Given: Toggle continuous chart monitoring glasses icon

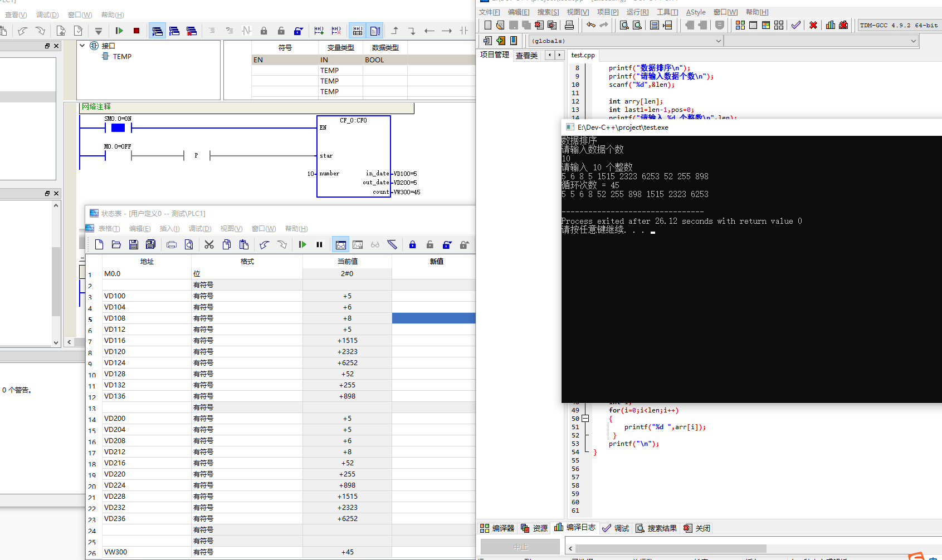Looking at the screenshot, I should pyautogui.click(x=341, y=244).
